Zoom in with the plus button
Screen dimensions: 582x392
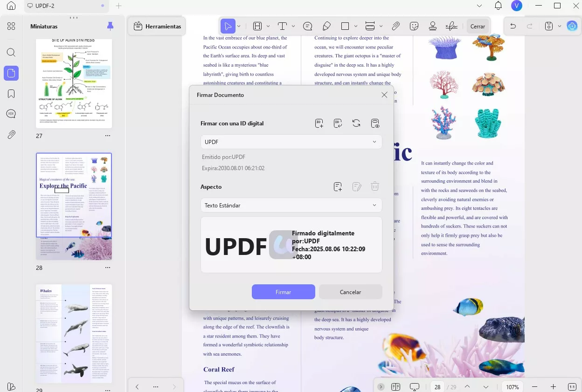tap(554, 387)
